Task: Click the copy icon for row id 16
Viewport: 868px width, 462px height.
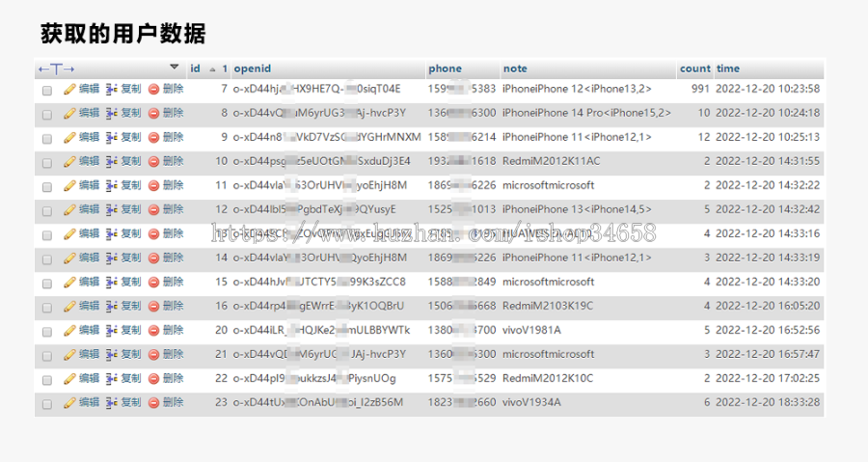Action: pos(111,307)
